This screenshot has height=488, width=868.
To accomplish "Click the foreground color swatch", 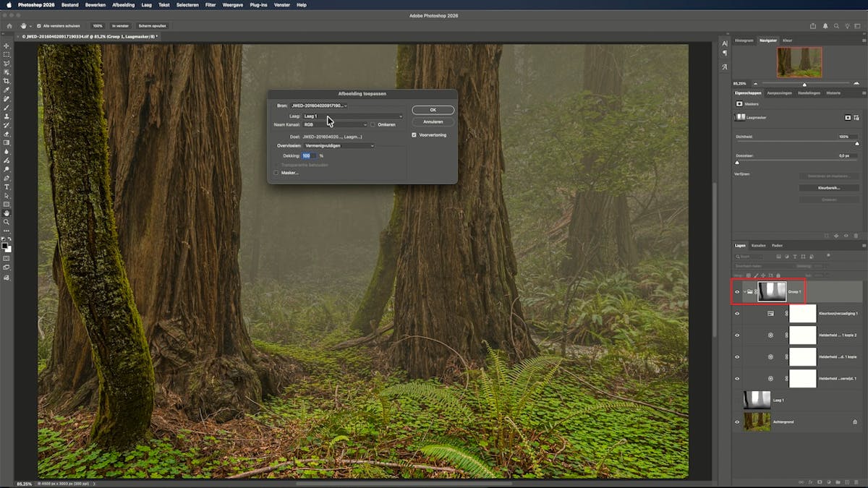I will pos(5,244).
